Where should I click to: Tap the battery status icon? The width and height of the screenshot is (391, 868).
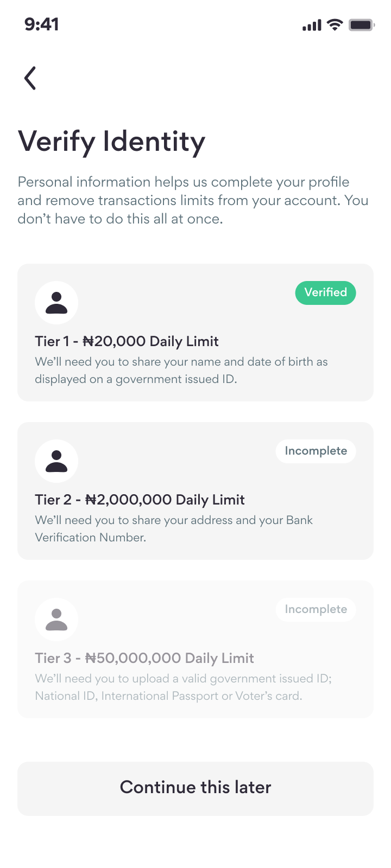361,24
